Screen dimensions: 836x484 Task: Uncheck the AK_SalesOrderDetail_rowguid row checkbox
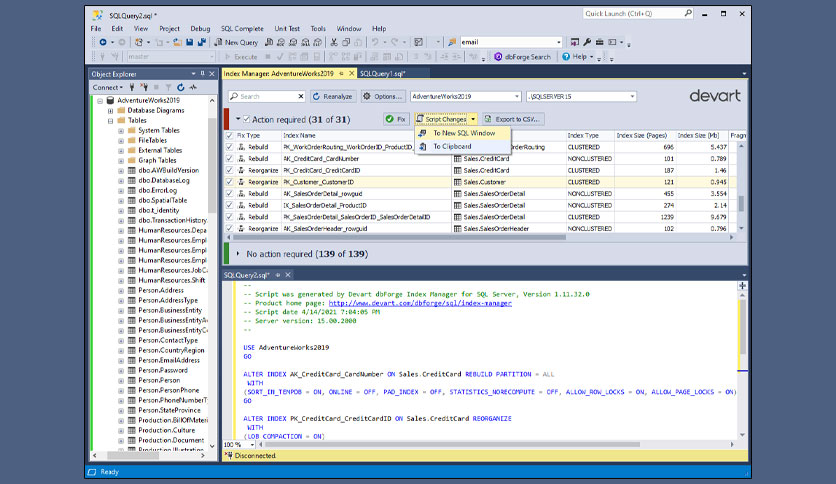[x=229, y=194]
